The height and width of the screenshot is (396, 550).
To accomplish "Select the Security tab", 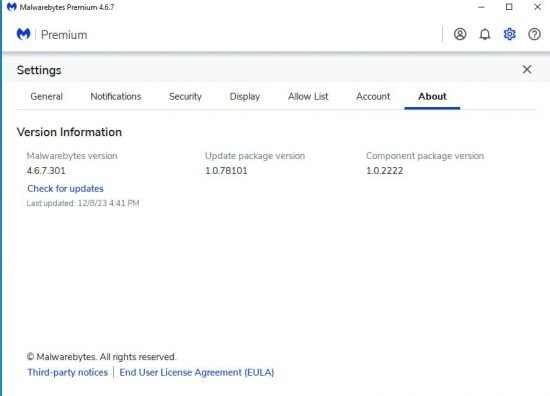I will (185, 96).
